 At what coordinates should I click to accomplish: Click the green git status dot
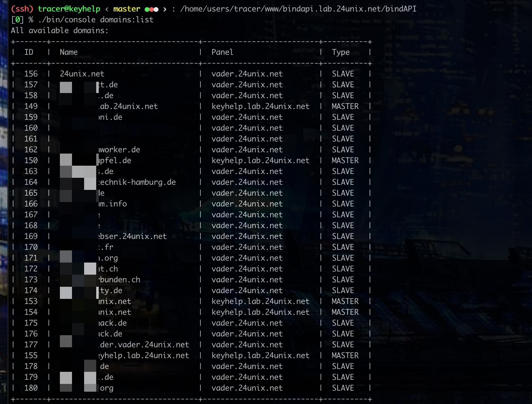[x=147, y=10]
